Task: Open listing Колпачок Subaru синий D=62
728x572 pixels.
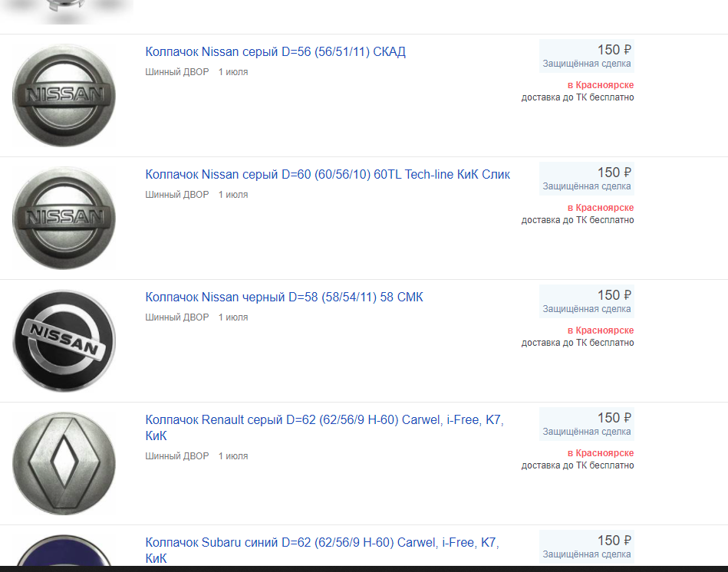Action: click(321, 551)
